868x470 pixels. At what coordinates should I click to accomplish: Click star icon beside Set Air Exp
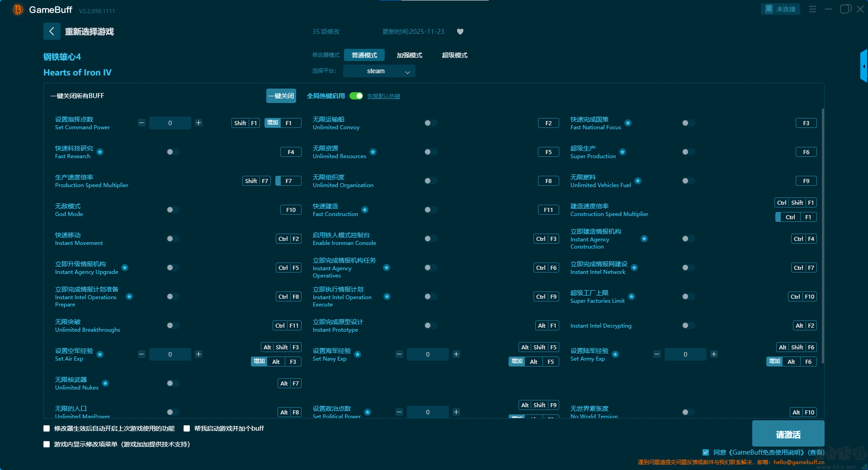tap(100, 354)
